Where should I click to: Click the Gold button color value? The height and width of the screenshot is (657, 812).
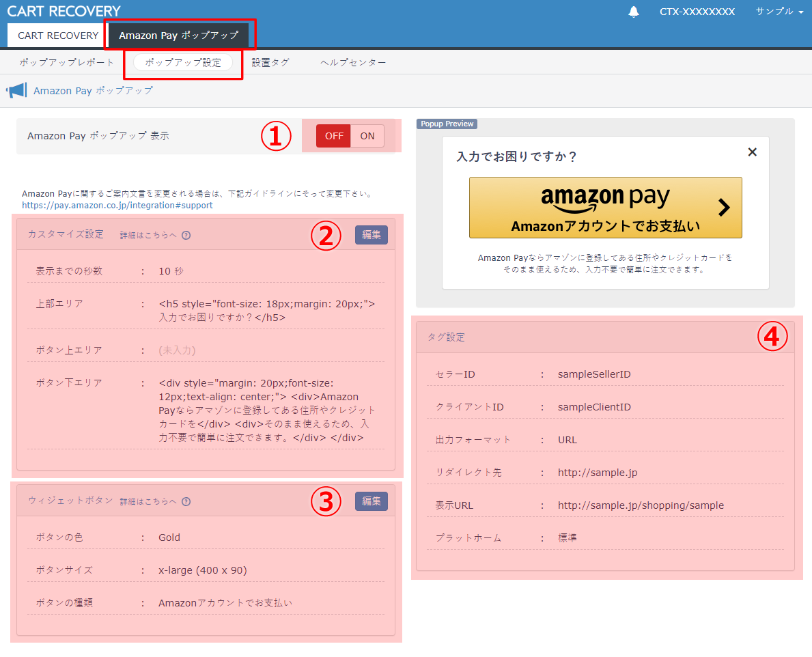pyautogui.click(x=169, y=537)
